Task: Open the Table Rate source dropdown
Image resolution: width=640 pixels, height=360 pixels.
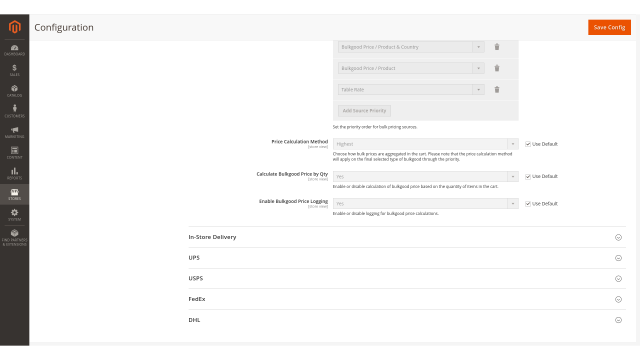Action: (411, 89)
